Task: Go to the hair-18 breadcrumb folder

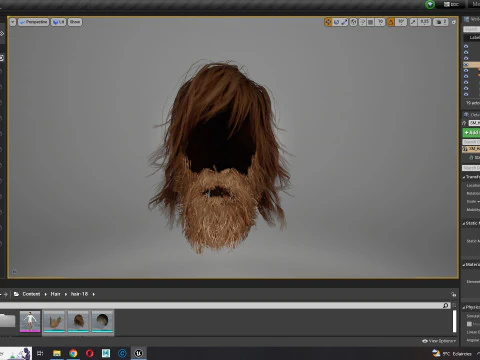Action: (79, 294)
